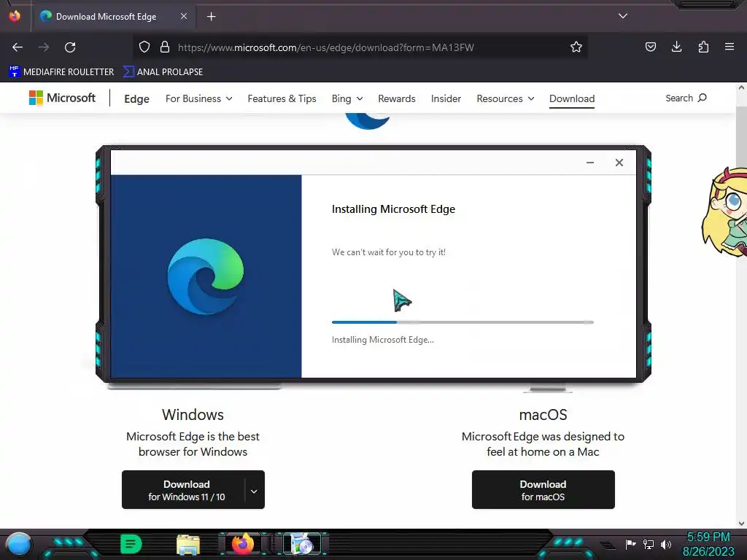747x560 pixels.
Task: Expand the list all tabs chevron
Action: (x=623, y=16)
